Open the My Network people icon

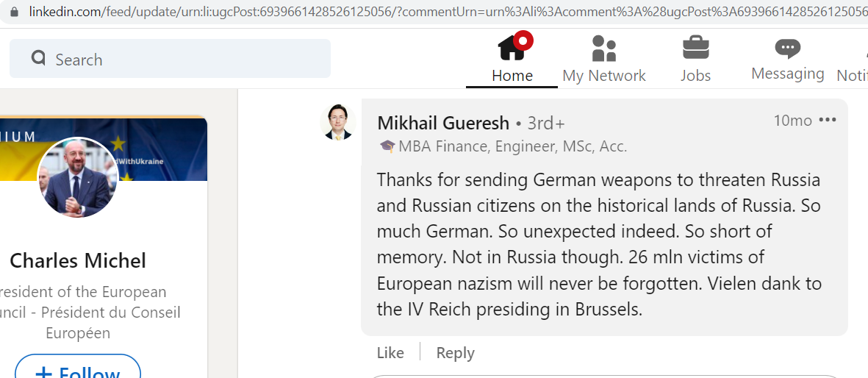(x=604, y=49)
